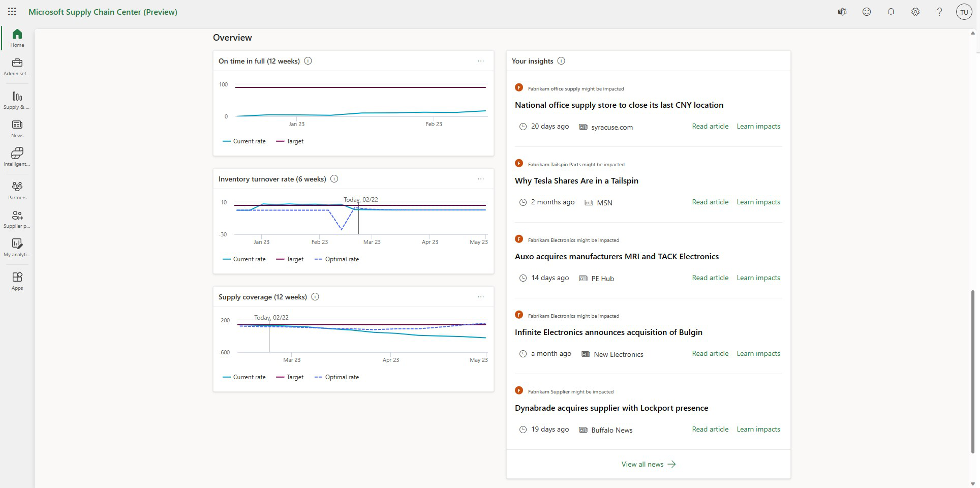Toggle Current rate legend in Supply coverage chart
Screen dimensions: 980x488
tap(244, 377)
